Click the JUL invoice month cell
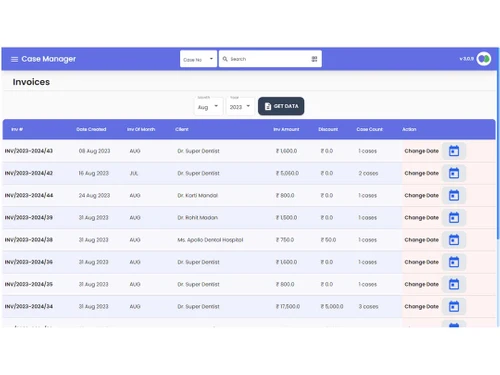This screenshot has width=500, height=375. pyautogui.click(x=134, y=173)
